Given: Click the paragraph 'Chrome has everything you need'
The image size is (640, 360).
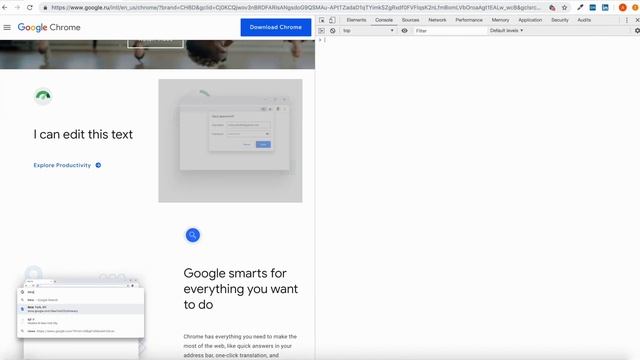Looking at the screenshot, I should [x=240, y=346].
